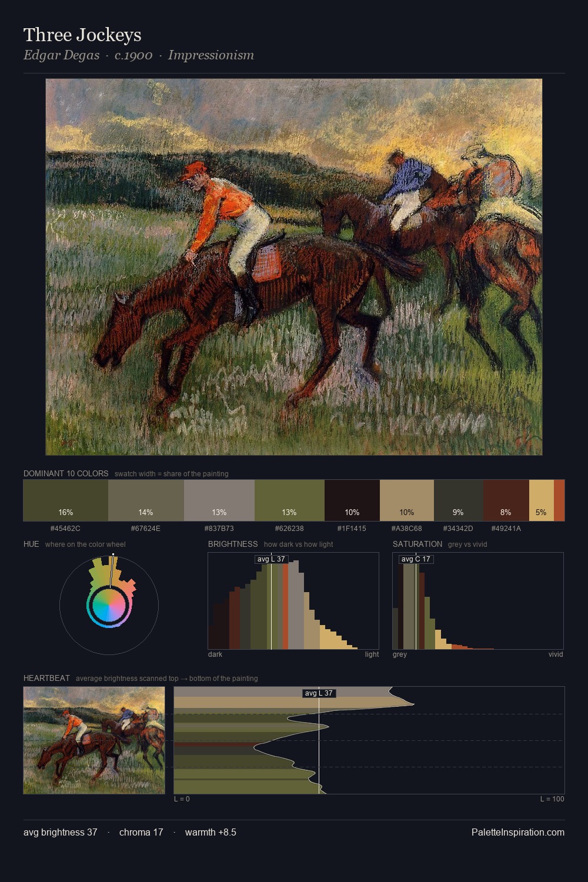
Task: Click the 'chroma 17' footer stat
Action: click(x=141, y=833)
